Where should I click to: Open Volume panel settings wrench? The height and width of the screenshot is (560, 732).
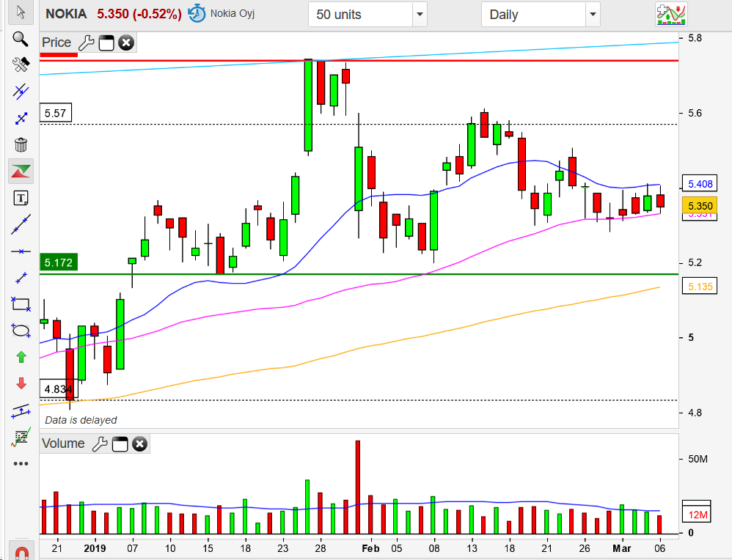coord(99,443)
